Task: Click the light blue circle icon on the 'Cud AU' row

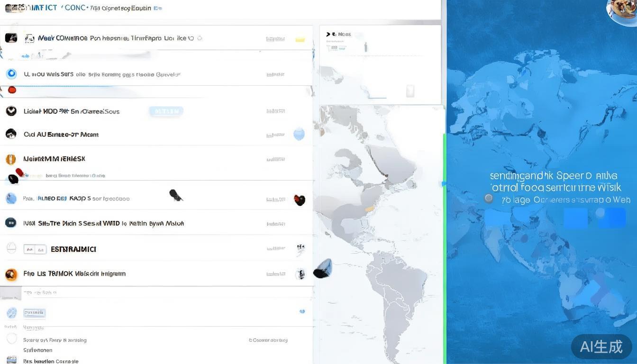Action: 299,134
